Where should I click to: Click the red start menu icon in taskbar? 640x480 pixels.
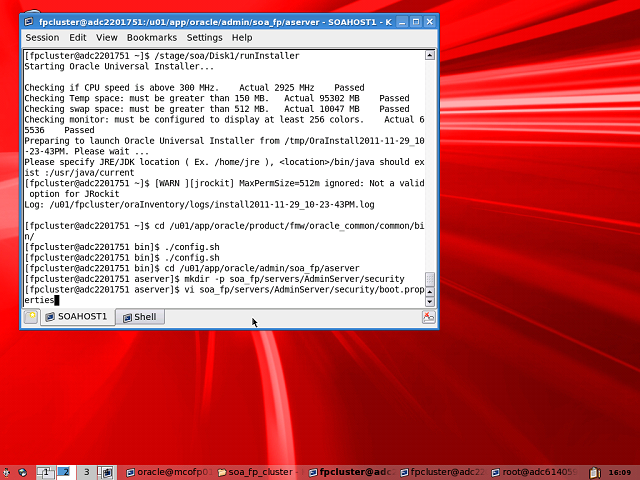[7, 471]
